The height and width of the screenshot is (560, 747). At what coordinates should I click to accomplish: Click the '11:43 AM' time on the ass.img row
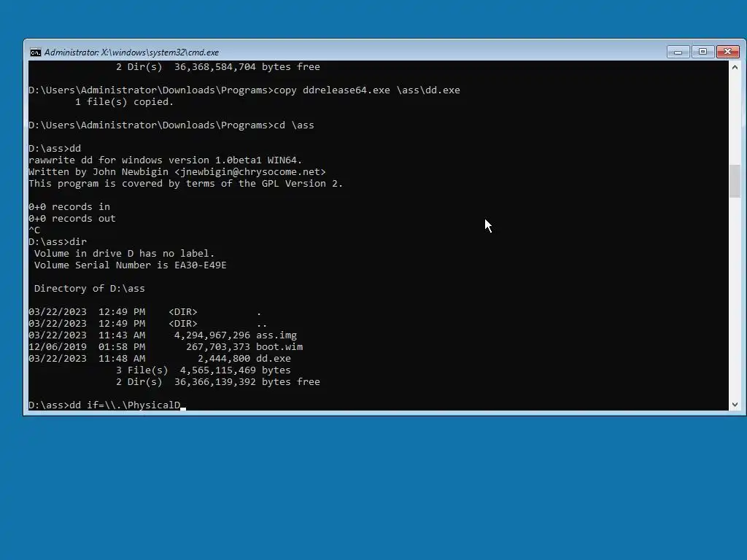(122, 335)
